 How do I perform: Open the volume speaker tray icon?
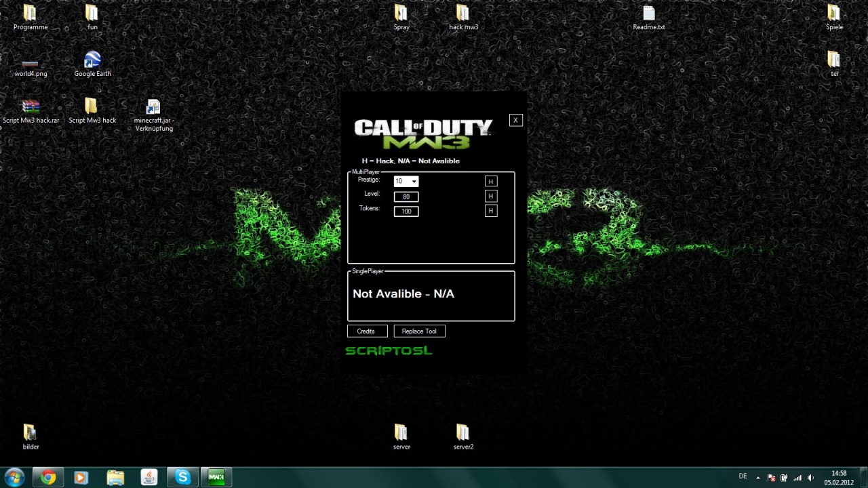[811, 478]
